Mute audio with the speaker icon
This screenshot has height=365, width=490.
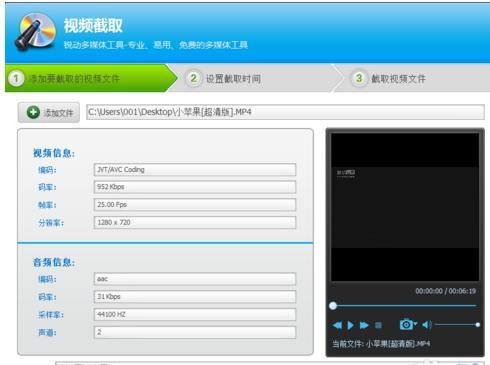coord(427,324)
